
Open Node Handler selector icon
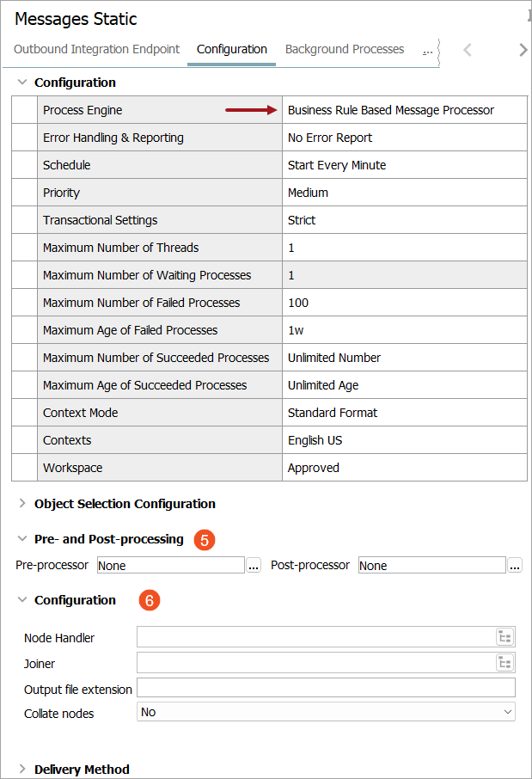coord(504,637)
